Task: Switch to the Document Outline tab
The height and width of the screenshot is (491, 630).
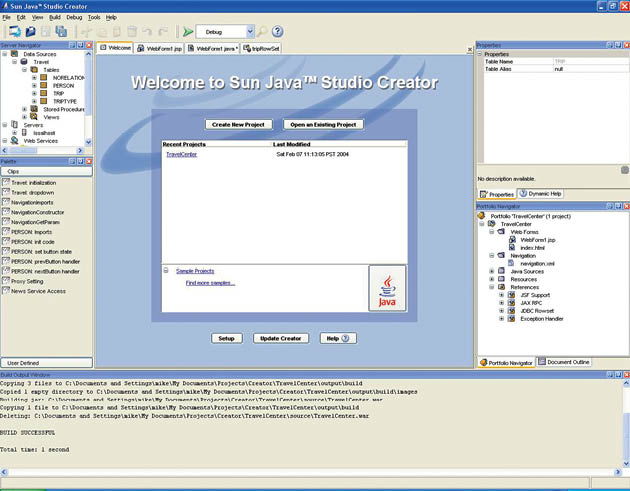Action: tap(564, 362)
